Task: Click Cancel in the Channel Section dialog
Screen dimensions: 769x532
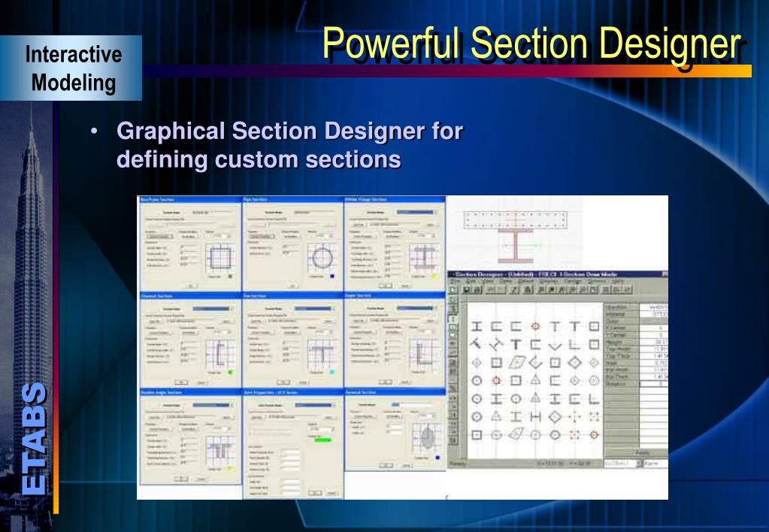Action: 201,382
